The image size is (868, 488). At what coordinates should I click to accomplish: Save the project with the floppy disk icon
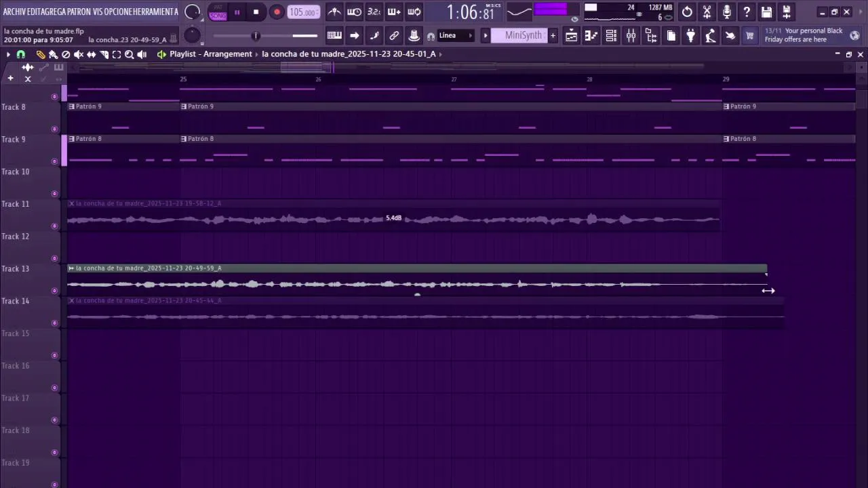click(x=766, y=12)
